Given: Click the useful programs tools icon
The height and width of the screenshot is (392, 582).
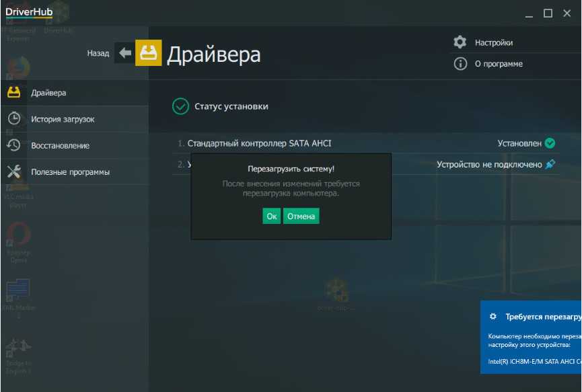Looking at the screenshot, I should [13, 172].
